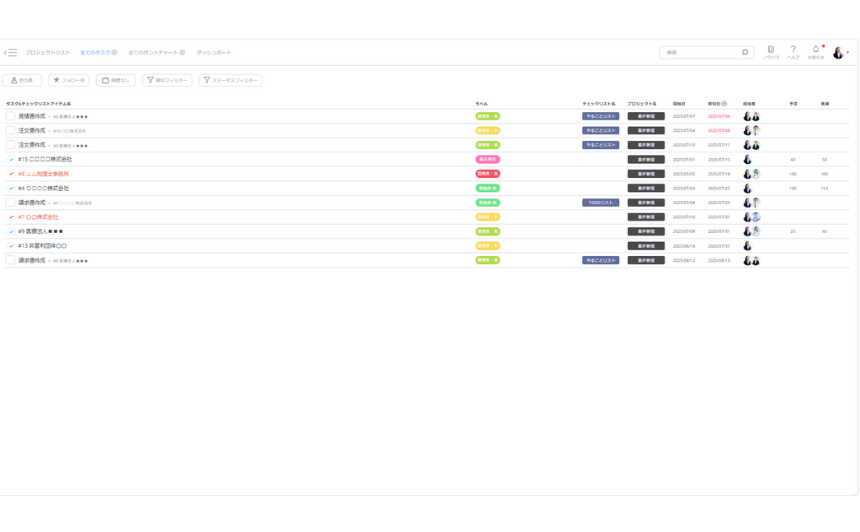Check the 見積書作成 task checkbox
The height and width of the screenshot is (532, 860).
point(11,116)
